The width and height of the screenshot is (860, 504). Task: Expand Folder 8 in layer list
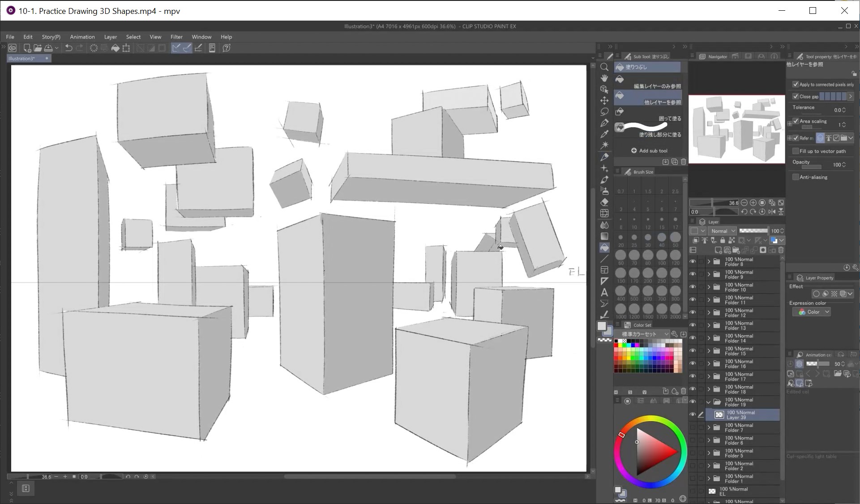coord(709,261)
